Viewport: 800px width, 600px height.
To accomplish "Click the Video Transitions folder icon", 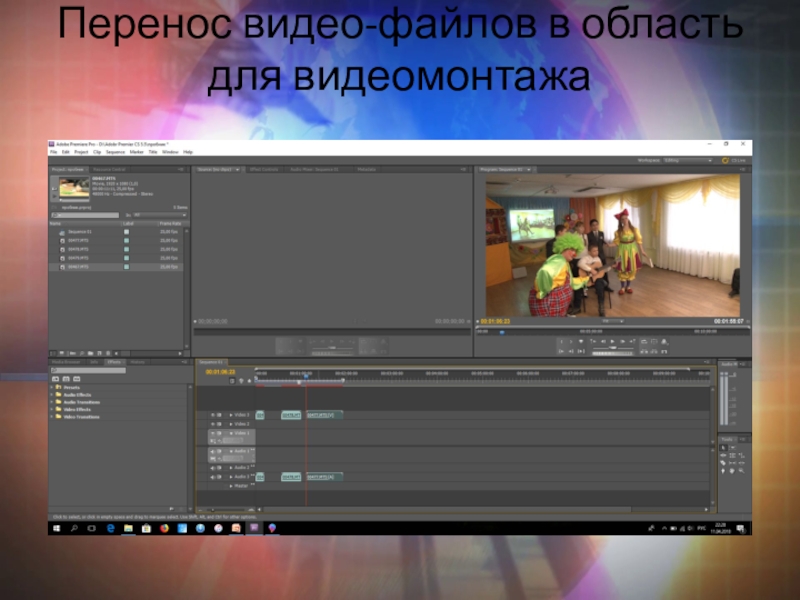I will click(x=58, y=416).
